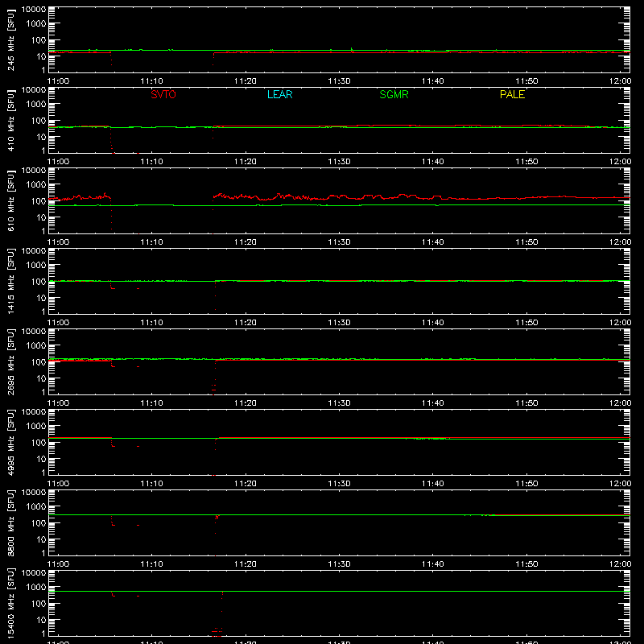The height and width of the screenshot is (644, 644).
Task: Click the 100 tick of 610 MHz panel
Action: coord(39,201)
